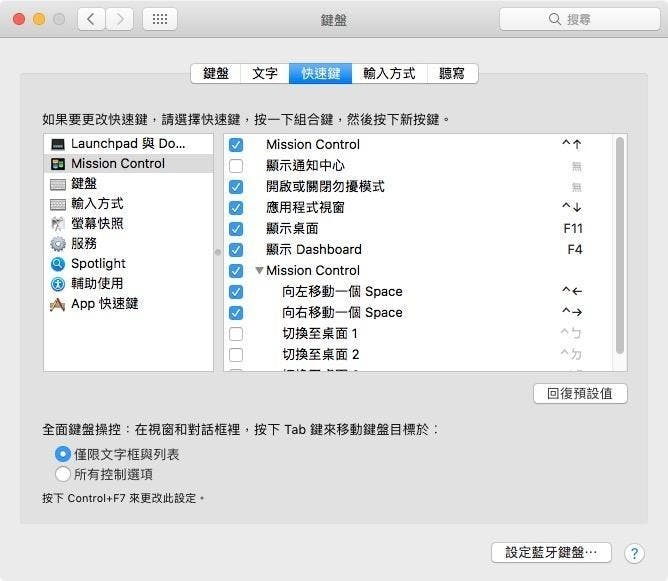Click the 螢幕快照 category icon
Viewport: 668px width, 581px height.
58,224
